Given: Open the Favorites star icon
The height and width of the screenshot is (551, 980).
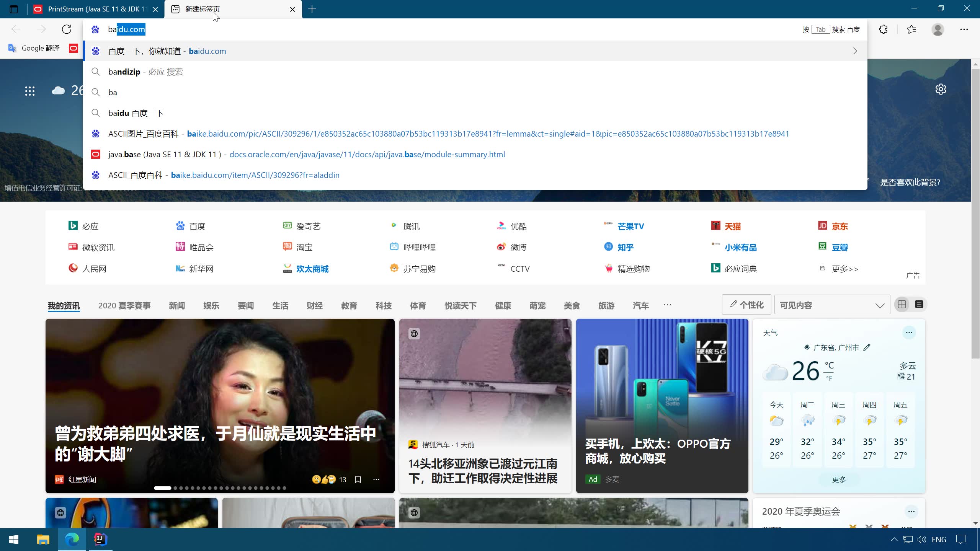Looking at the screenshot, I should [x=911, y=29].
